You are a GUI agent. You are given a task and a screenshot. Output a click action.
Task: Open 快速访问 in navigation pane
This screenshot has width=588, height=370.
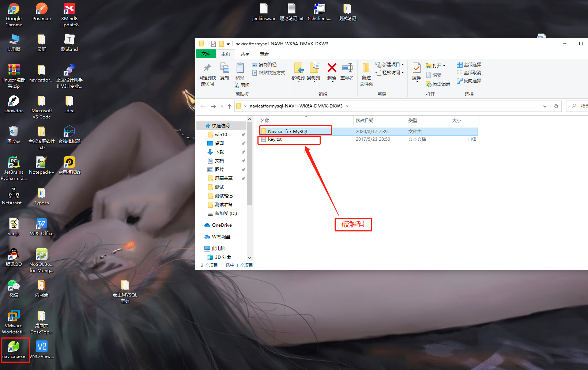[221, 126]
